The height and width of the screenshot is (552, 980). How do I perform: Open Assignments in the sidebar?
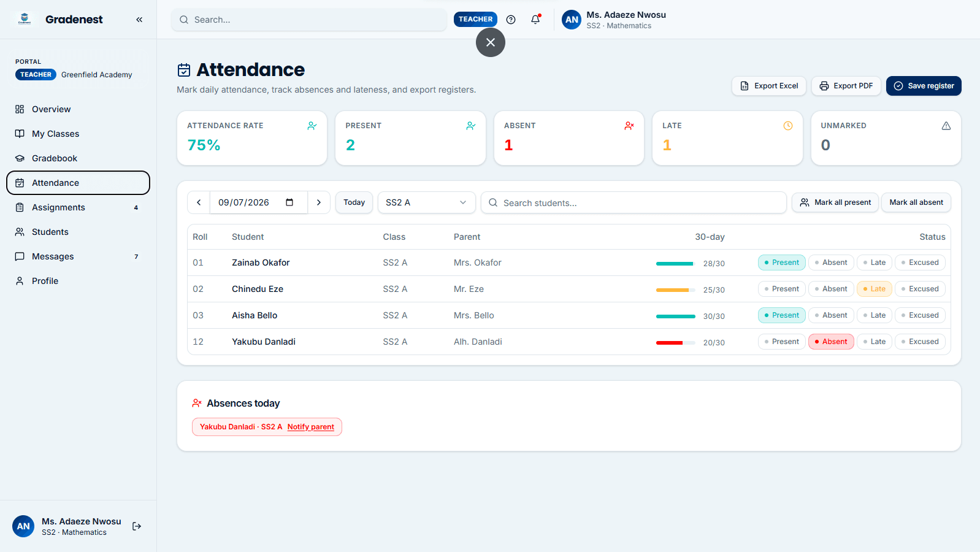[78, 207]
